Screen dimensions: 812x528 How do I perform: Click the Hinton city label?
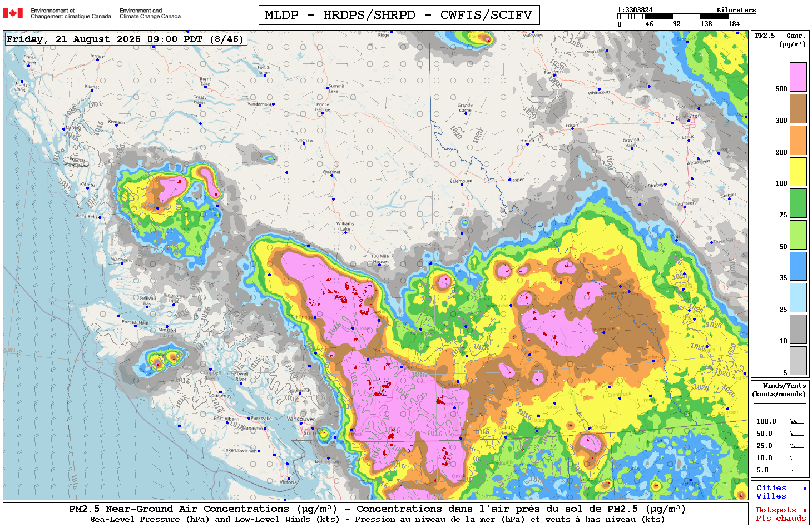click(x=527, y=141)
